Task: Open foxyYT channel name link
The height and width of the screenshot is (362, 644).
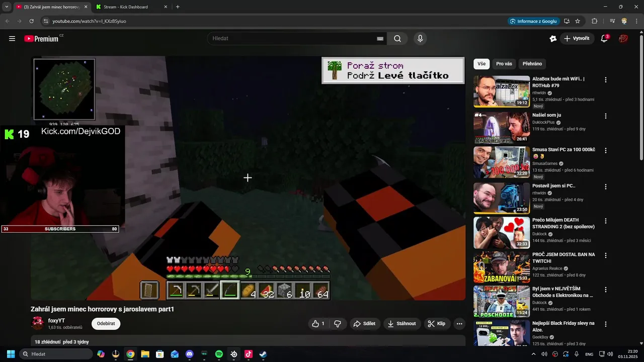Action: tap(56, 321)
